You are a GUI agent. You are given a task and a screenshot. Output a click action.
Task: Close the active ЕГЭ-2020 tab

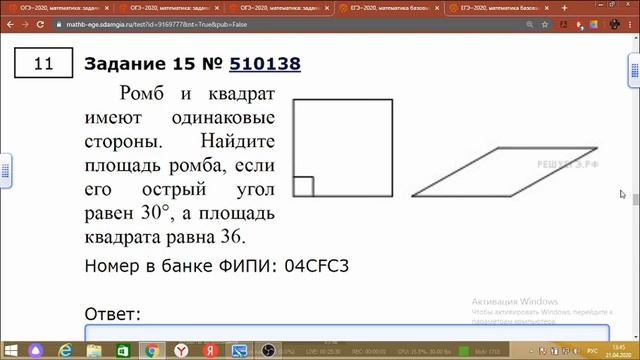point(437,8)
